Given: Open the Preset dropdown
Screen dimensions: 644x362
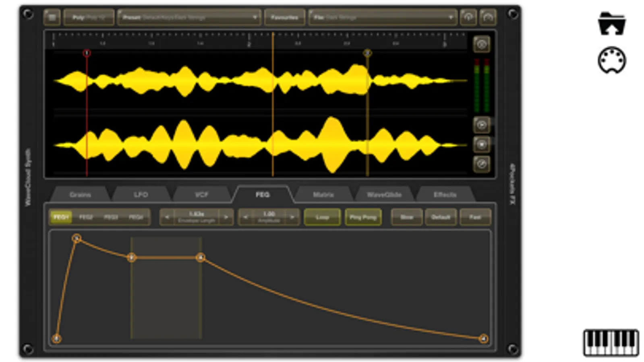Looking at the screenshot, I should point(189,17).
